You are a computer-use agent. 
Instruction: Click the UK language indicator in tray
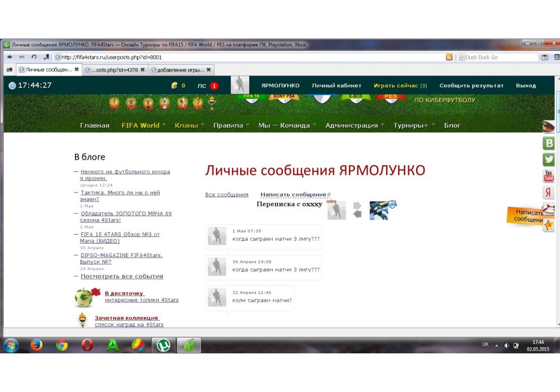point(485,344)
